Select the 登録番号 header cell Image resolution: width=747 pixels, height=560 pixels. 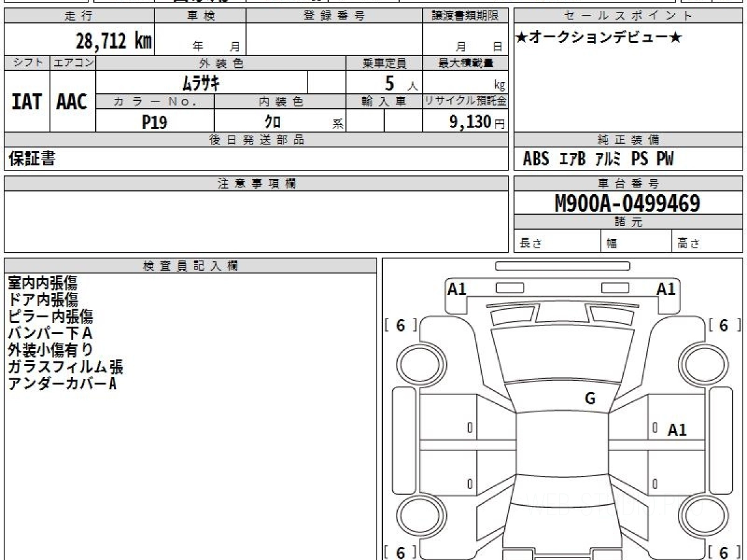point(334,16)
